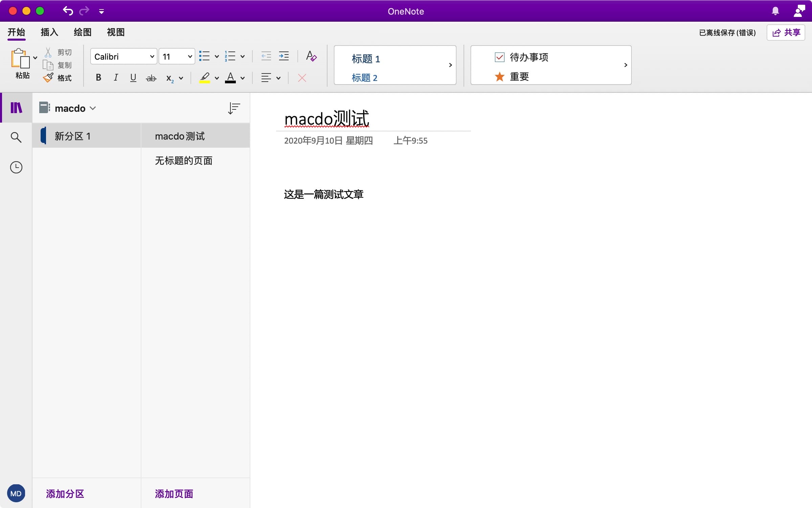Expand the numbering style dropdown arrow
The image size is (812, 508).
[x=243, y=57]
